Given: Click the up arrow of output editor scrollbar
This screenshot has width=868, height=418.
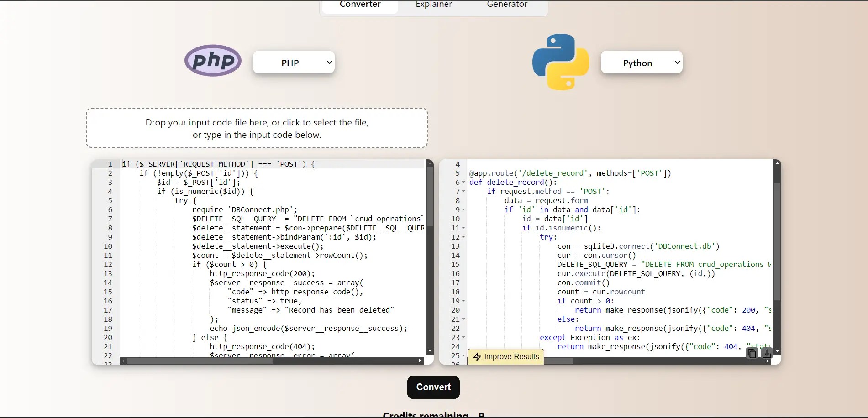Looking at the screenshot, I should [777, 163].
